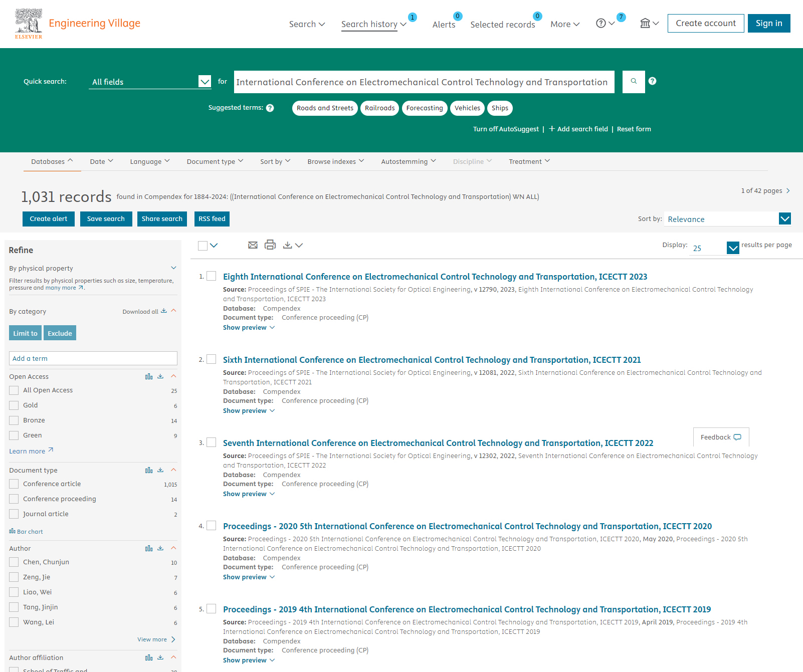This screenshot has width=803, height=672.
Task: Check the Journal article checkbox
Action: (x=14, y=514)
